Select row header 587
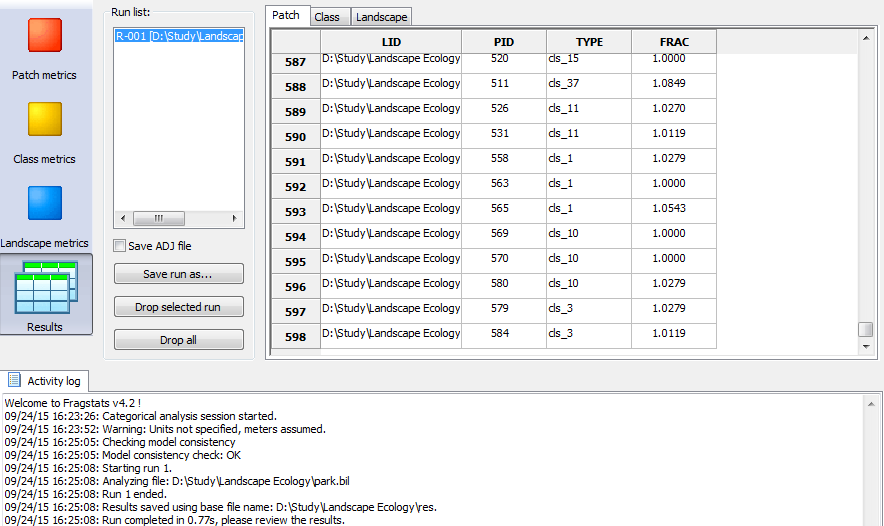The height and width of the screenshot is (526, 884). [x=295, y=62]
